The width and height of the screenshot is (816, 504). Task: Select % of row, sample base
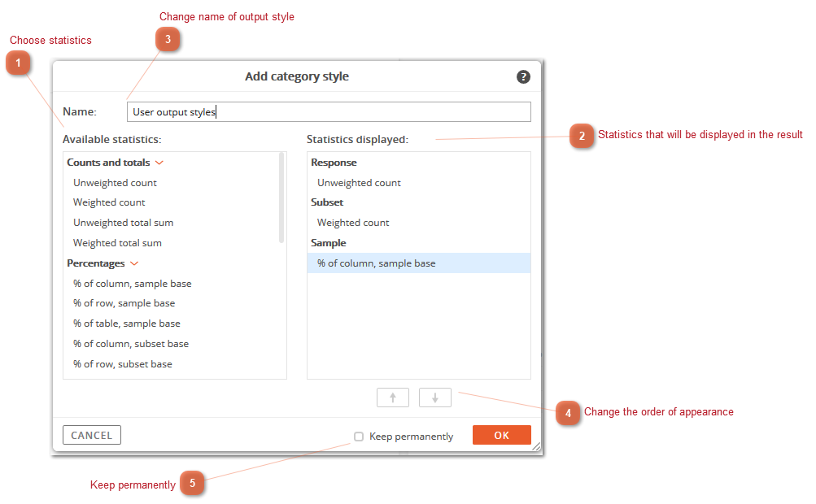click(124, 303)
